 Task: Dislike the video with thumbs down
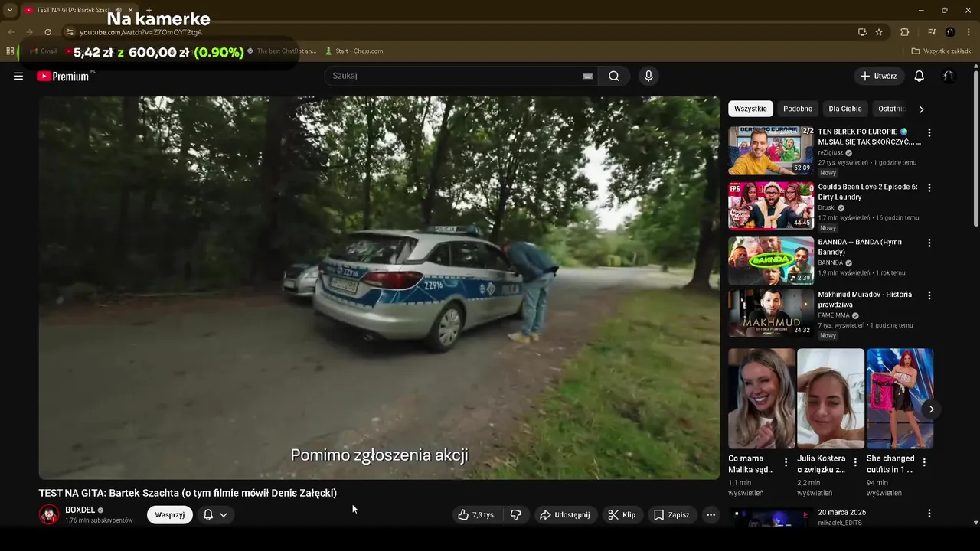click(x=516, y=515)
